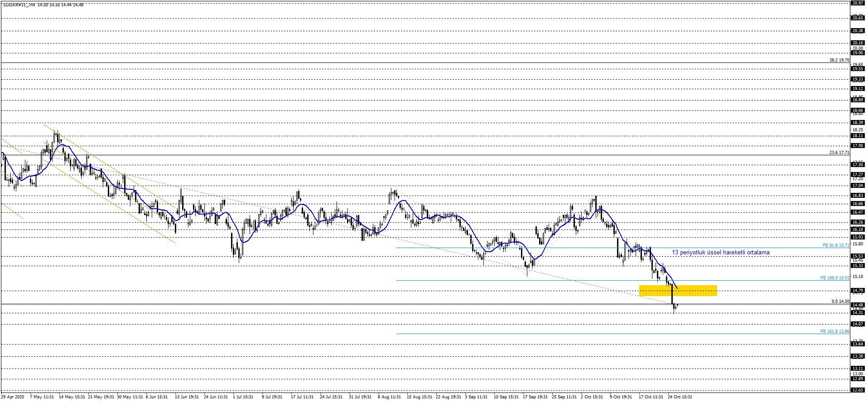Click the '17 Oct 11:31' time label
The image size is (868, 402).
tap(651, 397)
